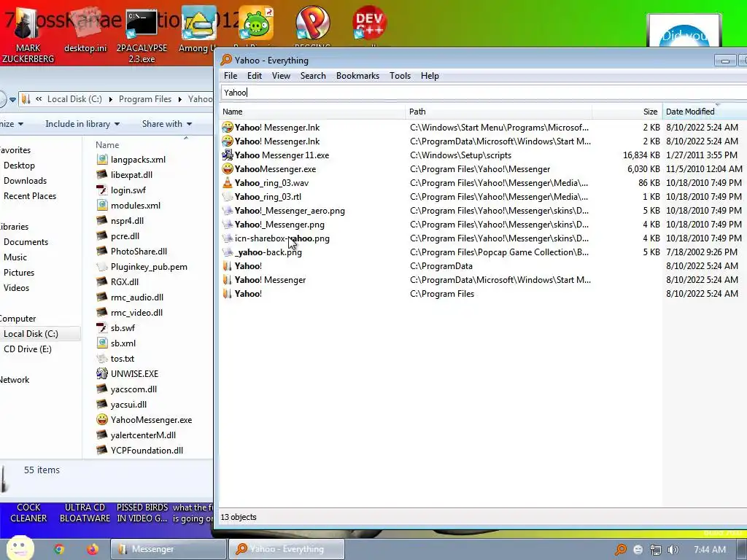Open the Bookmarks menu in Everything
This screenshot has width=747, height=560.
pos(357,76)
